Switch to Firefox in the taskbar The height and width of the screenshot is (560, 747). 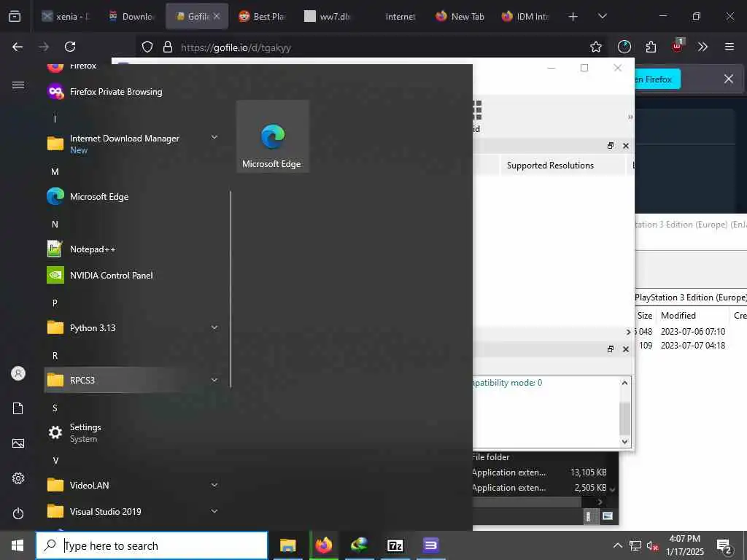tap(323, 545)
